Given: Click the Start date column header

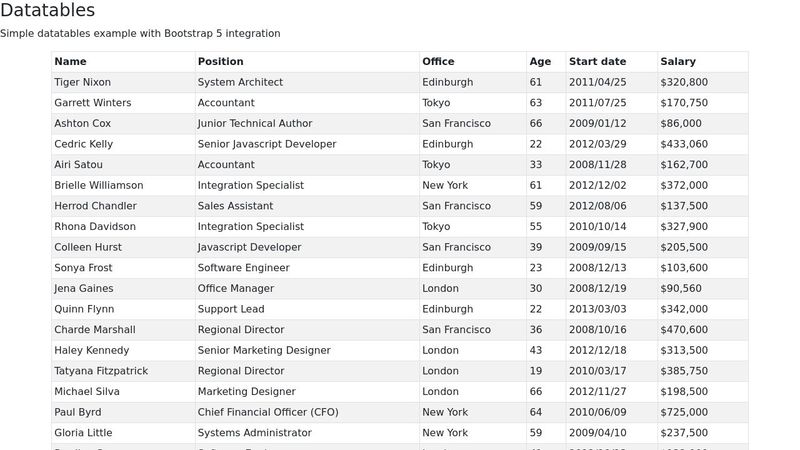Looking at the screenshot, I should tap(612, 62).
